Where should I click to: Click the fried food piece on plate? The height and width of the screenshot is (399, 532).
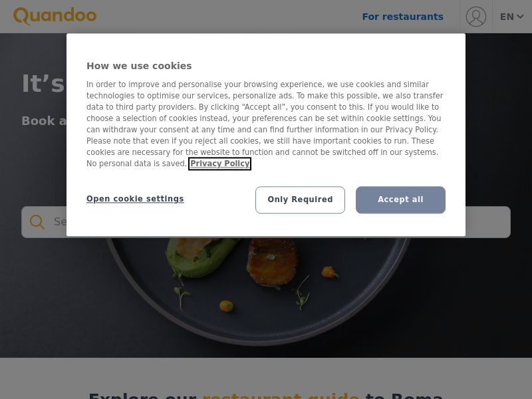(x=272, y=261)
